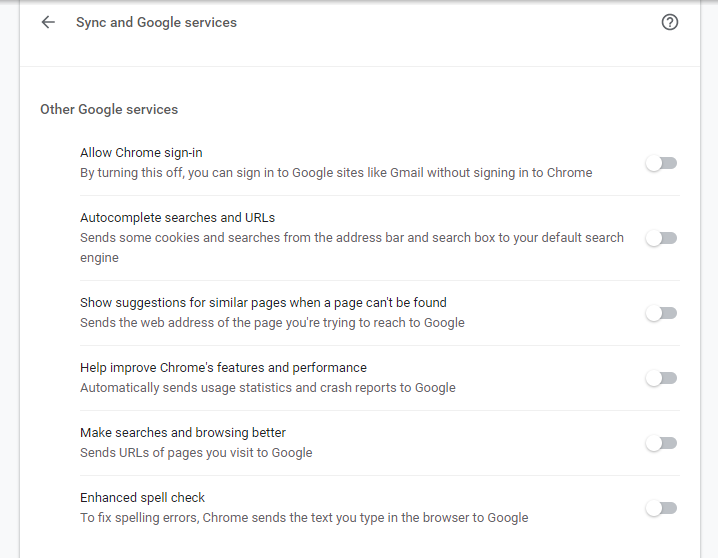This screenshot has width=718, height=558.
Task: Click "Show suggestions for similar pages" label text
Action: pos(263,302)
